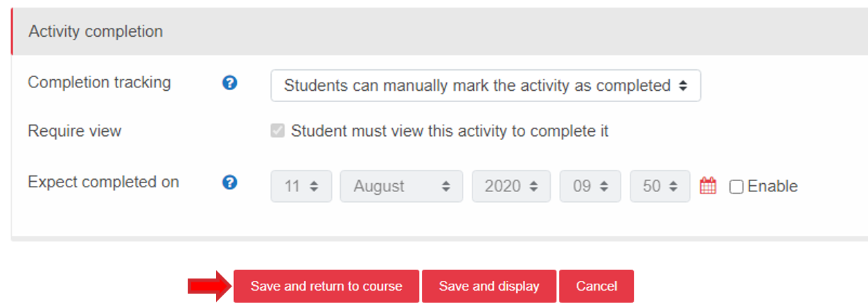Collapse the Activity completion section header

[96, 32]
